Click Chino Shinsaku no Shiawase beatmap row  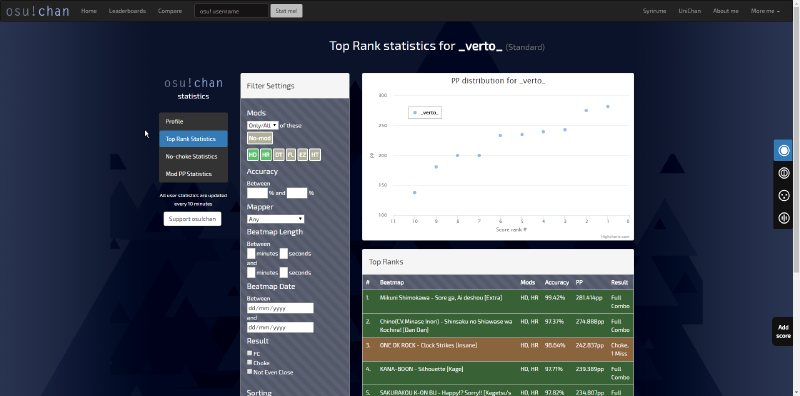pos(498,326)
